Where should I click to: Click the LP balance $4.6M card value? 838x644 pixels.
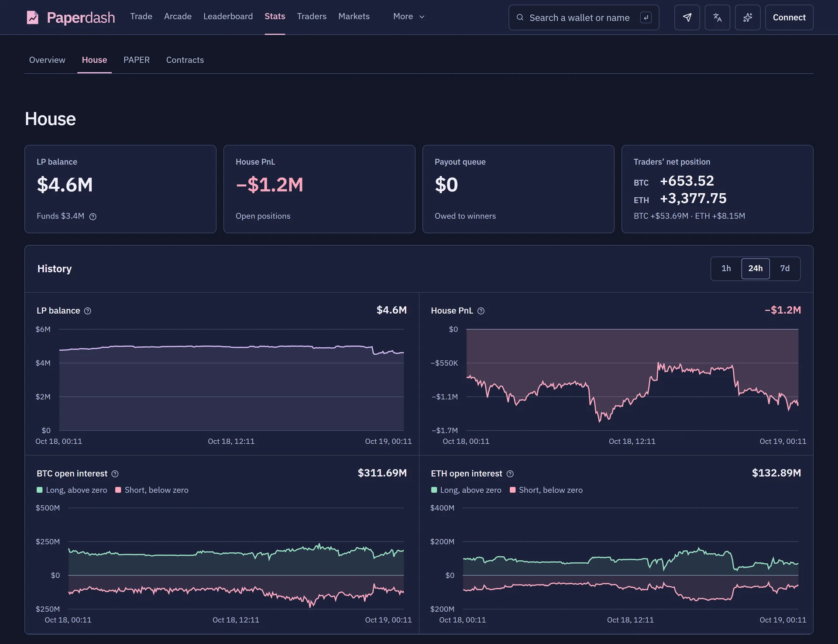[65, 185]
